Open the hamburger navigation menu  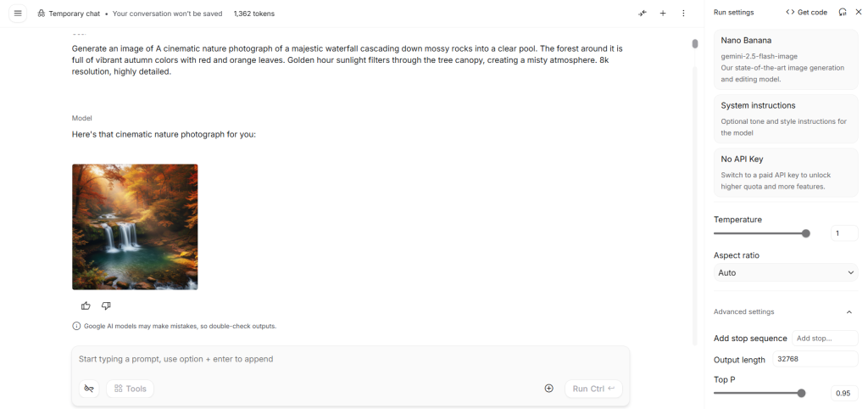pyautogui.click(x=18, y=14)
